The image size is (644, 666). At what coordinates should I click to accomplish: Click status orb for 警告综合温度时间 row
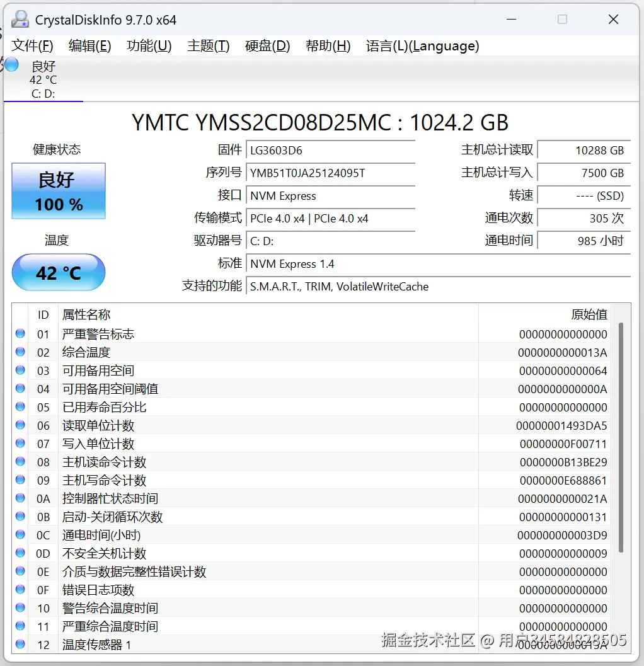point(20,607)
